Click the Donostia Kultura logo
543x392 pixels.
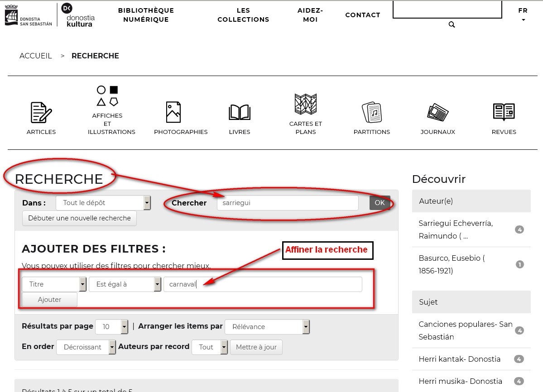80,15
